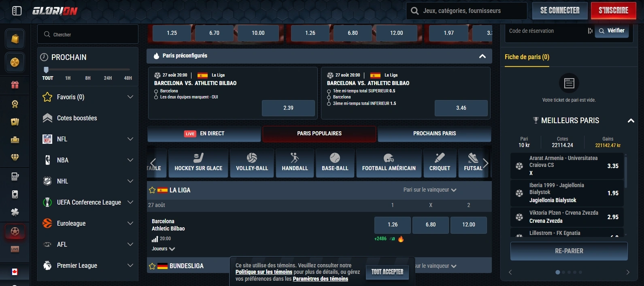Click the Re-parier button
This screenshot has width=644, height=286.
click(x=569, y=251)
